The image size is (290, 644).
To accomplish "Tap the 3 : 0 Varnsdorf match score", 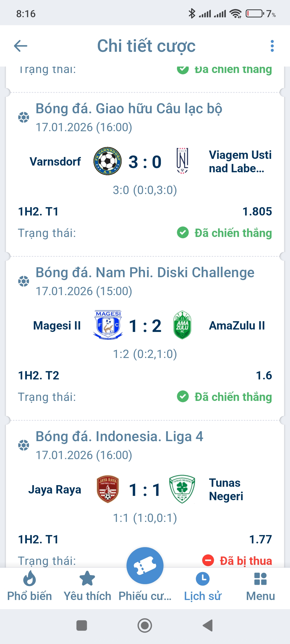I will (x=145, y=162).
